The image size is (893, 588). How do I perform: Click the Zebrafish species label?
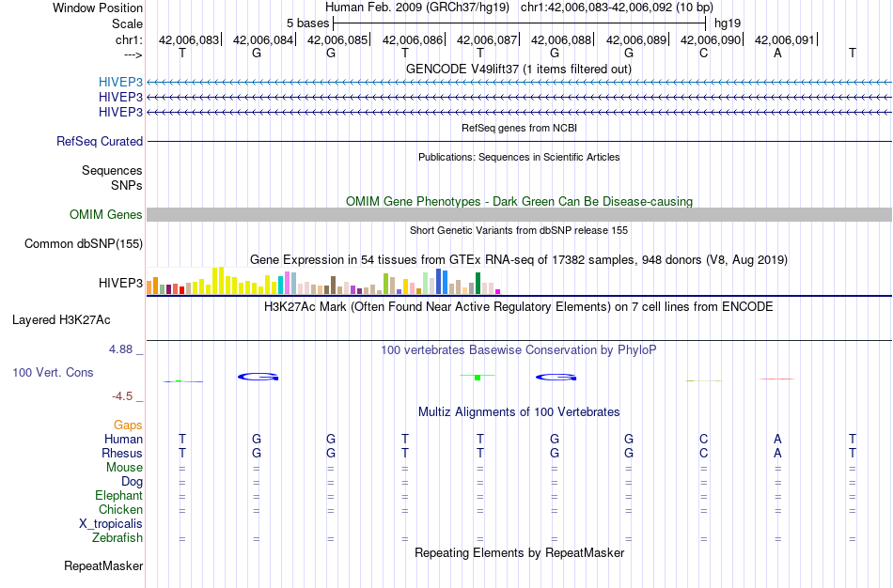pos(117,538)
